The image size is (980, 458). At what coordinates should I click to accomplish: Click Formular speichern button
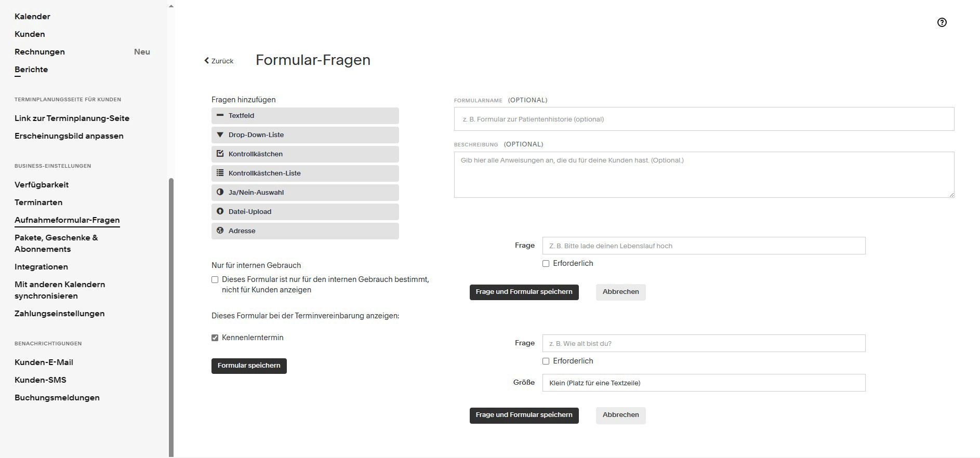click(x=249, y=366)
